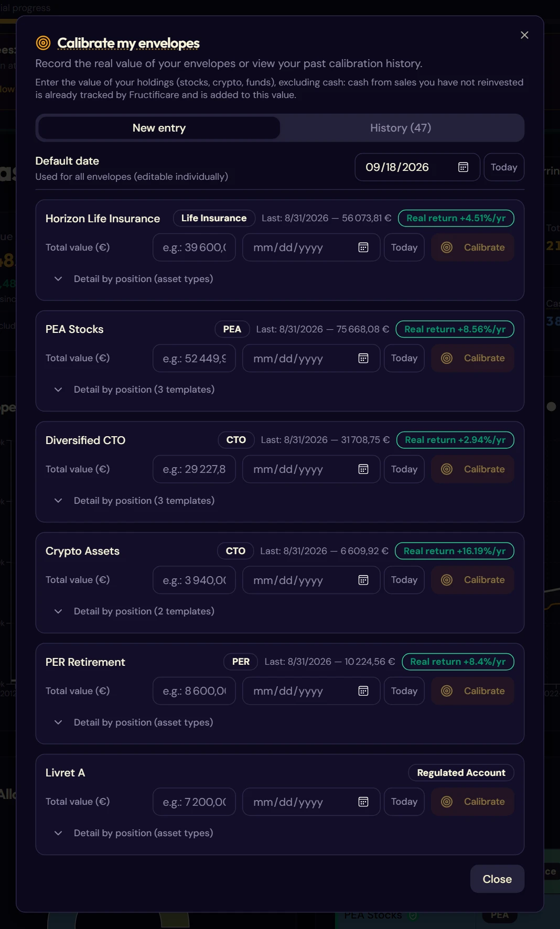Close the Calibrate my envelopes dialog with the X
Image resolution: width=560 pixels, height=929 pixels.
click(x=524, y=35)
